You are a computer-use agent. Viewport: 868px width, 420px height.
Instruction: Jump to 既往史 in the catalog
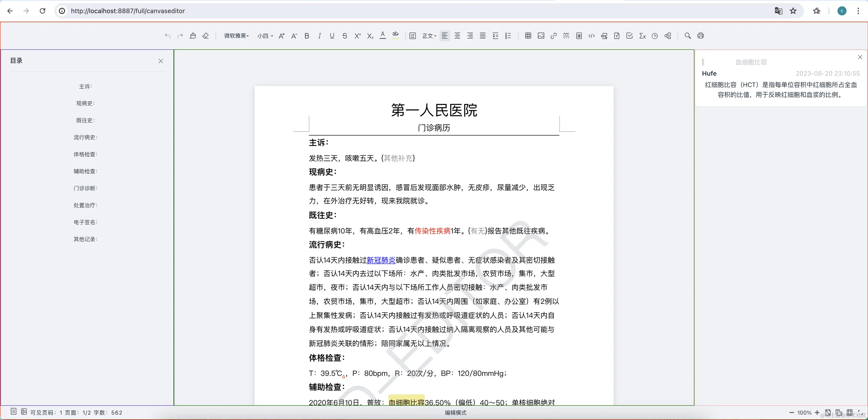coord(85,120)
